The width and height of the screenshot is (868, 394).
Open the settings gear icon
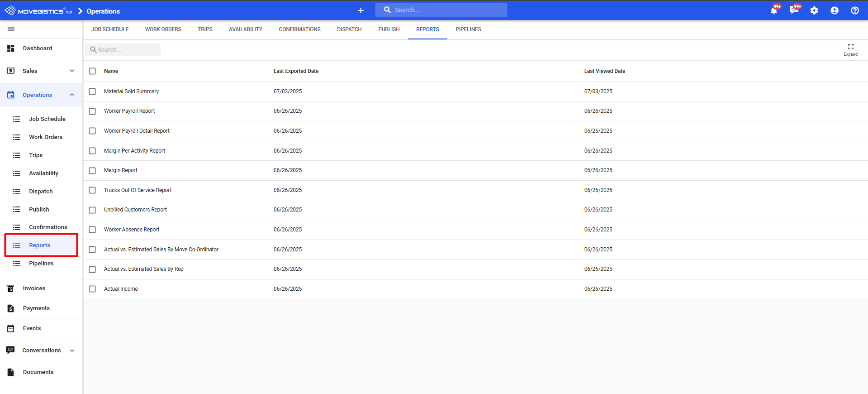(814, 10)
